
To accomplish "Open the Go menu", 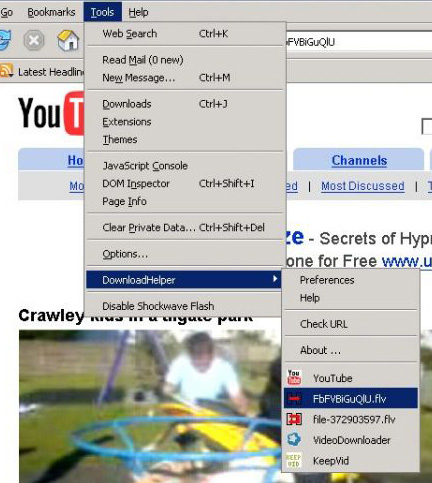I will 7,12.
